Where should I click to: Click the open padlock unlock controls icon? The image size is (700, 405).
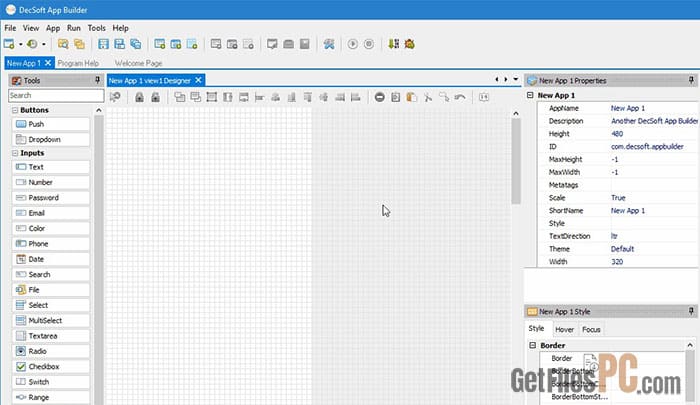click(155, 97)
